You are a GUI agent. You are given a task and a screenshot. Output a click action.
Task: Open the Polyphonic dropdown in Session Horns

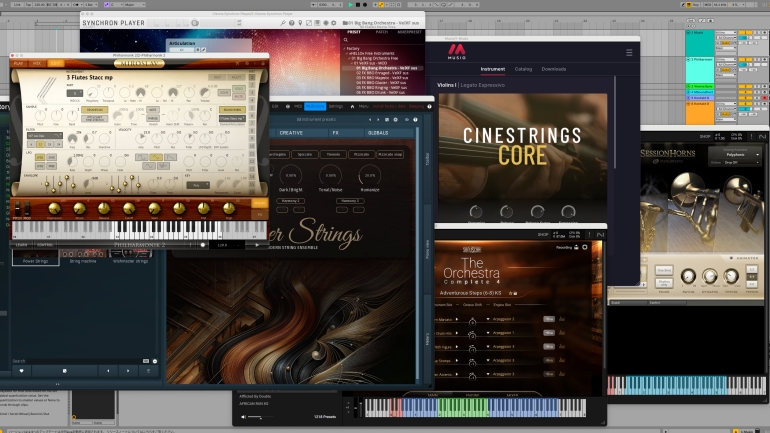736,155
